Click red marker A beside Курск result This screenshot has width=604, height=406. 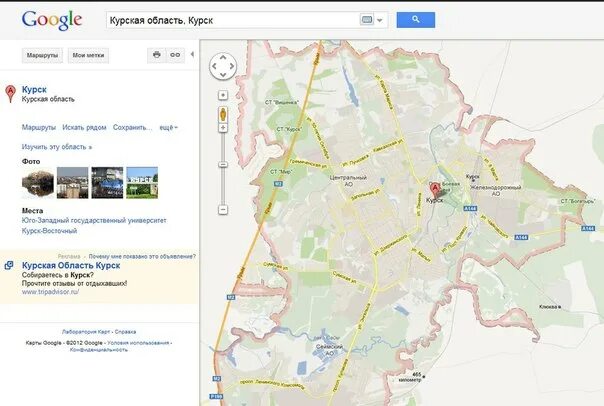10,94
